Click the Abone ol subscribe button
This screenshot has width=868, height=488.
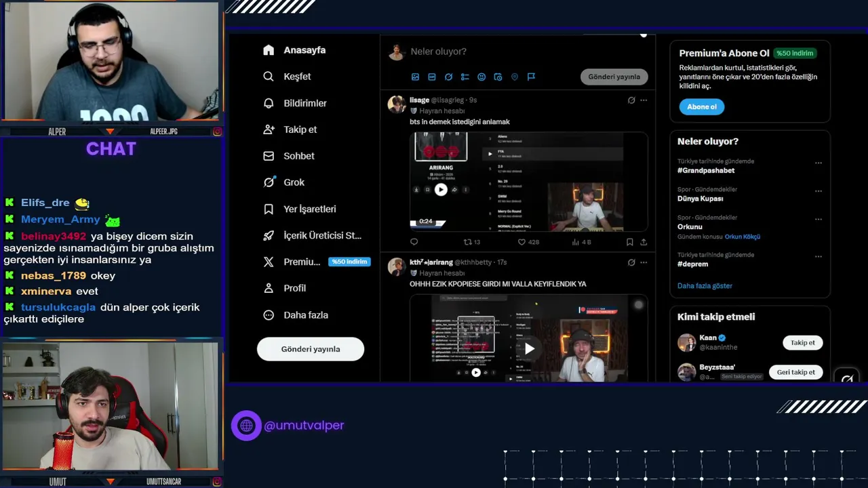pyautogui.click(x=702, y=106)
